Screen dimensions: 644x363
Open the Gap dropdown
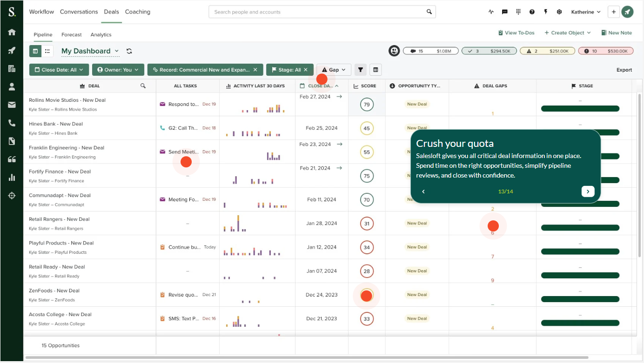click(334, 70)
